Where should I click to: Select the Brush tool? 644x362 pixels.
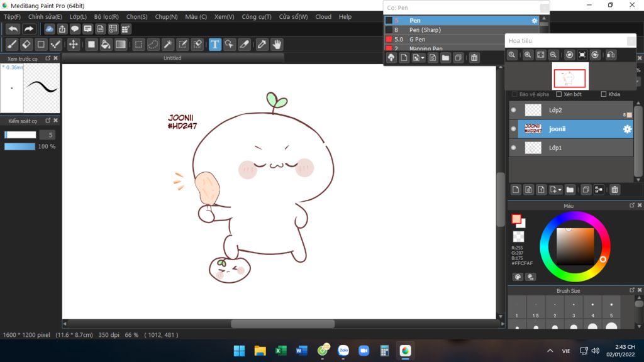point(12,45)
